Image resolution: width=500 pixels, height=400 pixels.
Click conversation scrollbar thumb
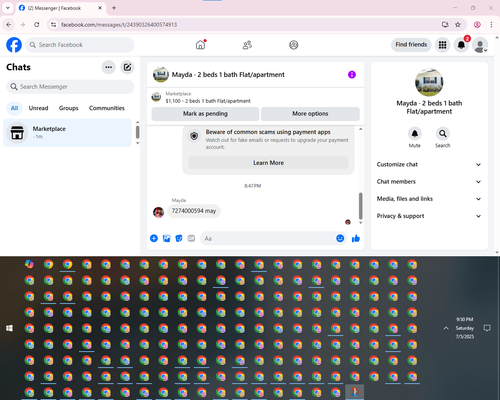pyautogui.click(x=360, y=206)
